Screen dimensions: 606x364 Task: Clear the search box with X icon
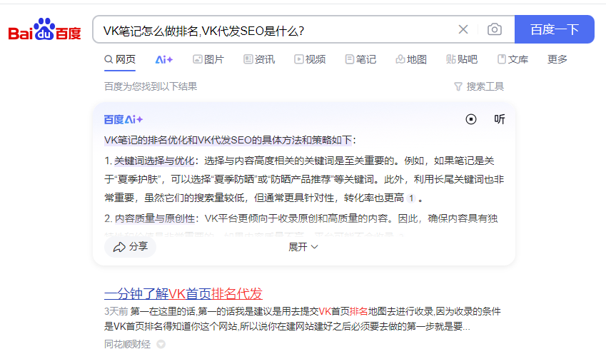coord(463,29)
